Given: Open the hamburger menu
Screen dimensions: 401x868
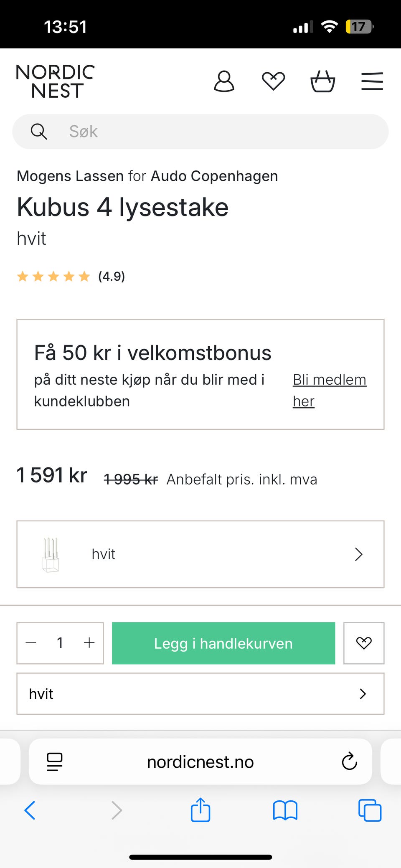Looking at the screenshot, I should tap(372, 81).
